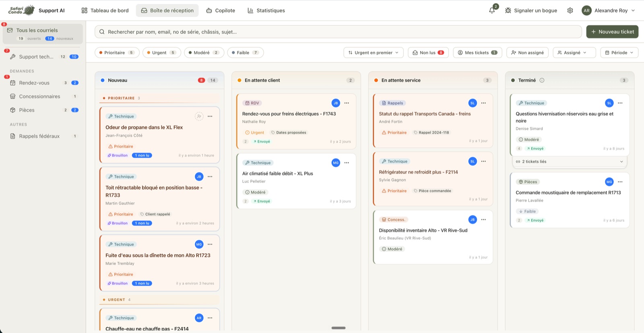The image size is (644, 333).
Task: Switch to the Copilote tab
Action: tap(221, 10)
